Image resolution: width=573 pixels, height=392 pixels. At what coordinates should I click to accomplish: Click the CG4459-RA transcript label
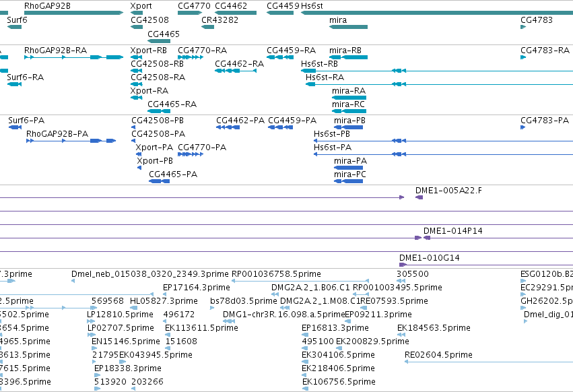(x=292, y=51)
